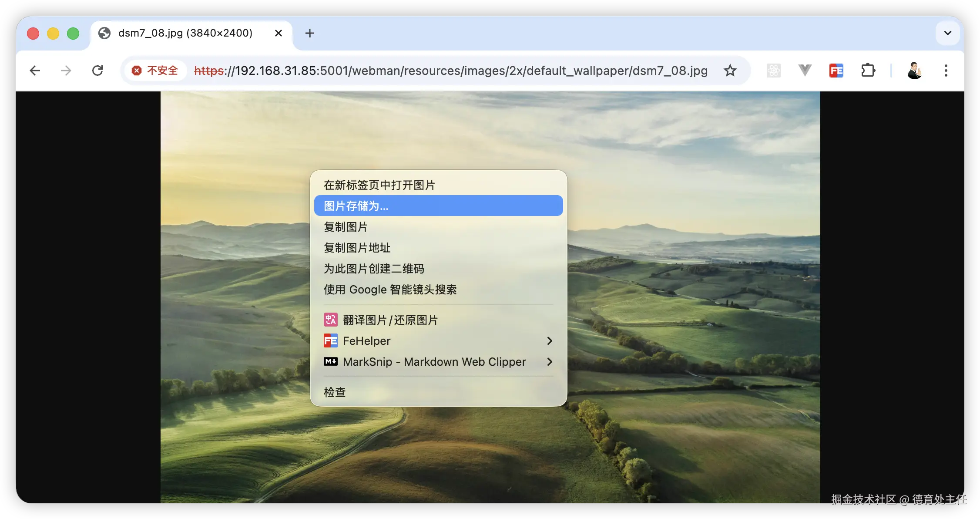The height and width of the screenshot is (519, 980).
Task: Open the Extensions puzzle icon
Action: pos(868,71)
